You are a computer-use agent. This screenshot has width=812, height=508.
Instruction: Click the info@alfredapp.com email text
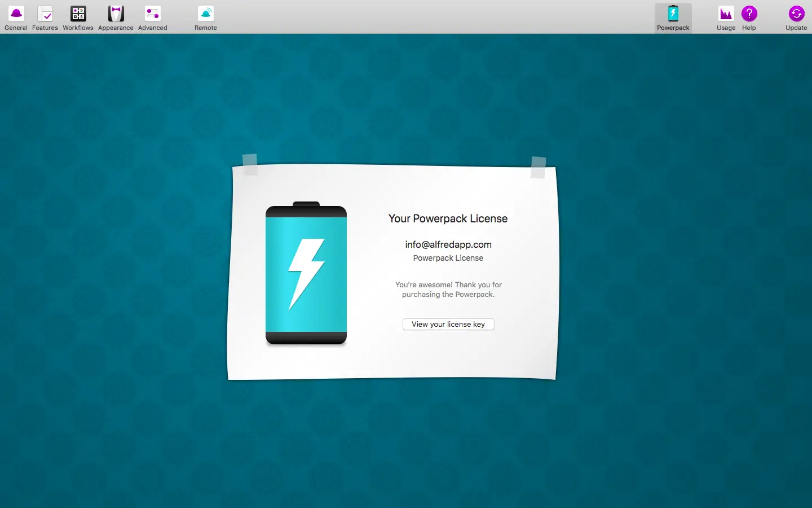coord(448,244)
